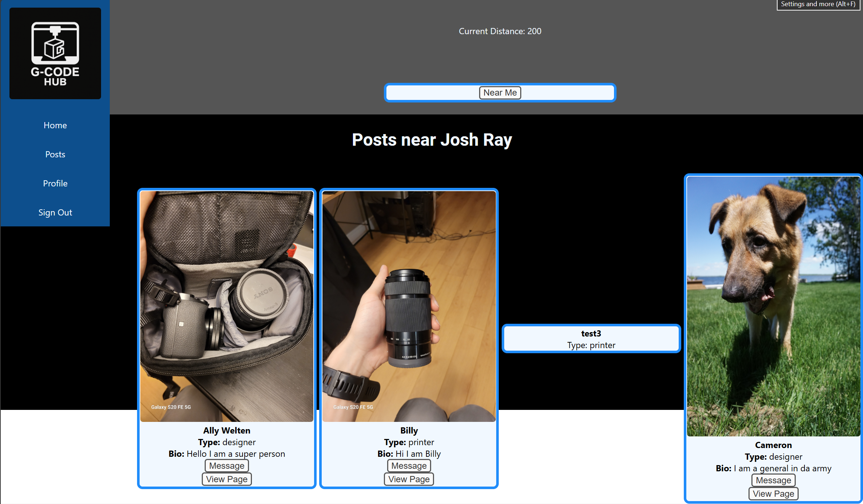Click the Posts near Josh Ray heading
The height and width of the screenshot is (504, 863).
pyautogui.click(x=431, y=140)
